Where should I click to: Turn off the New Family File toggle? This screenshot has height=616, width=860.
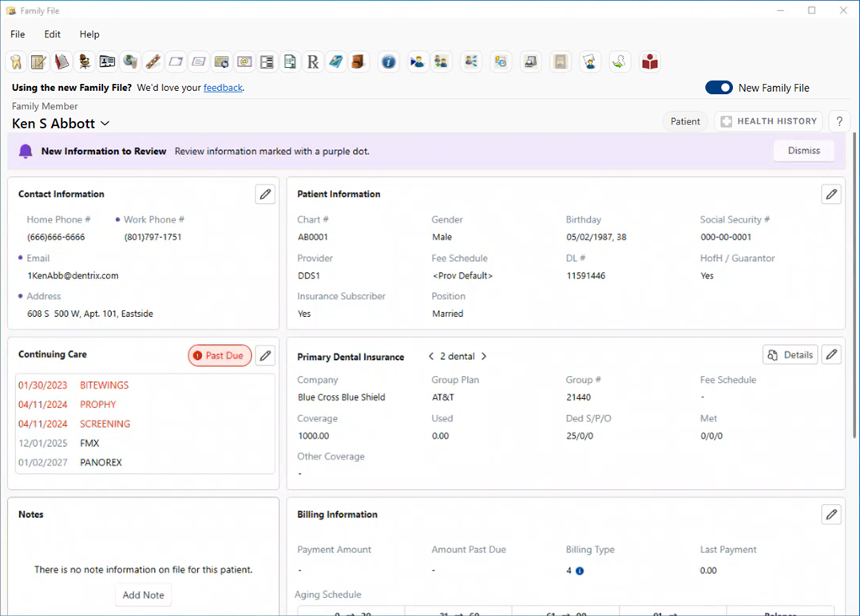[x=719, y=88]
